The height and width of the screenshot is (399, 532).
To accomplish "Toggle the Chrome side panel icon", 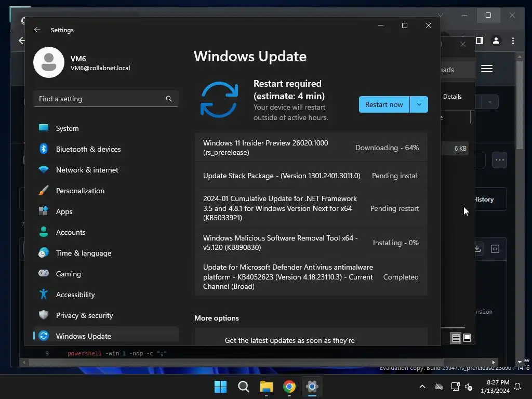I will (x=480, y=41).
